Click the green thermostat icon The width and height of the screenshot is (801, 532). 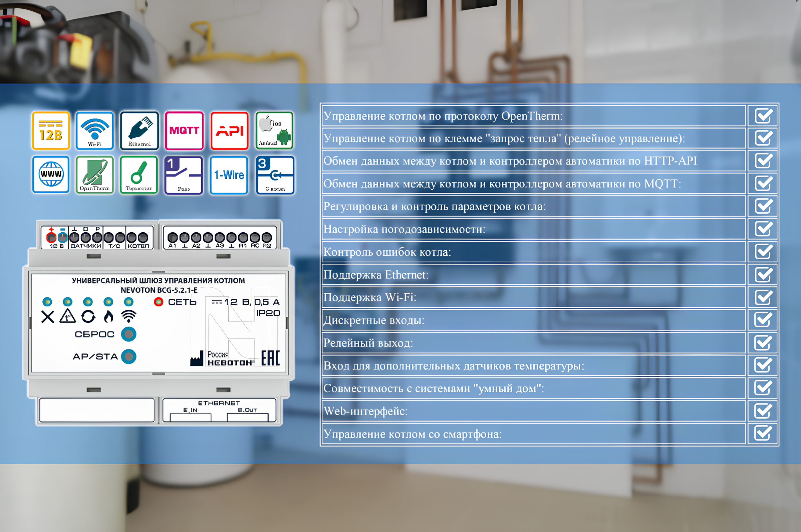click(139, 175)
